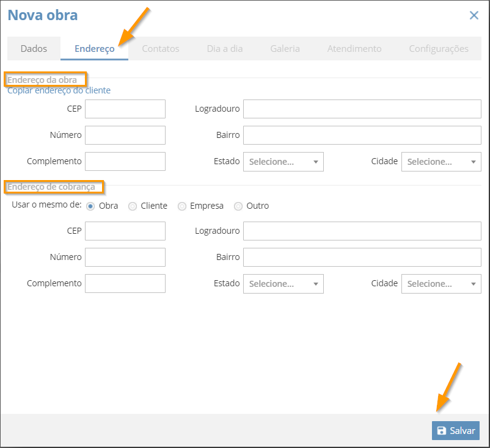
Task: Select the Cliente radio option
Action: click(133, 206)
